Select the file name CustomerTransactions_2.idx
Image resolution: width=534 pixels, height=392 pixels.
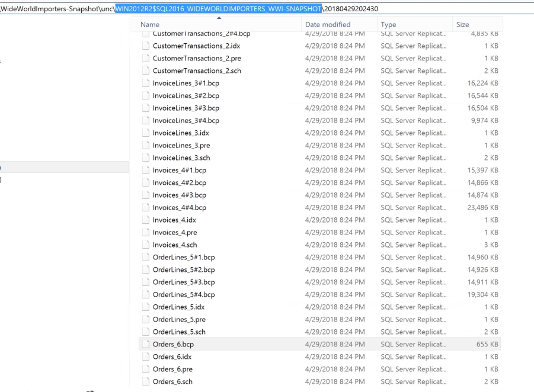(x=197, y=46)
